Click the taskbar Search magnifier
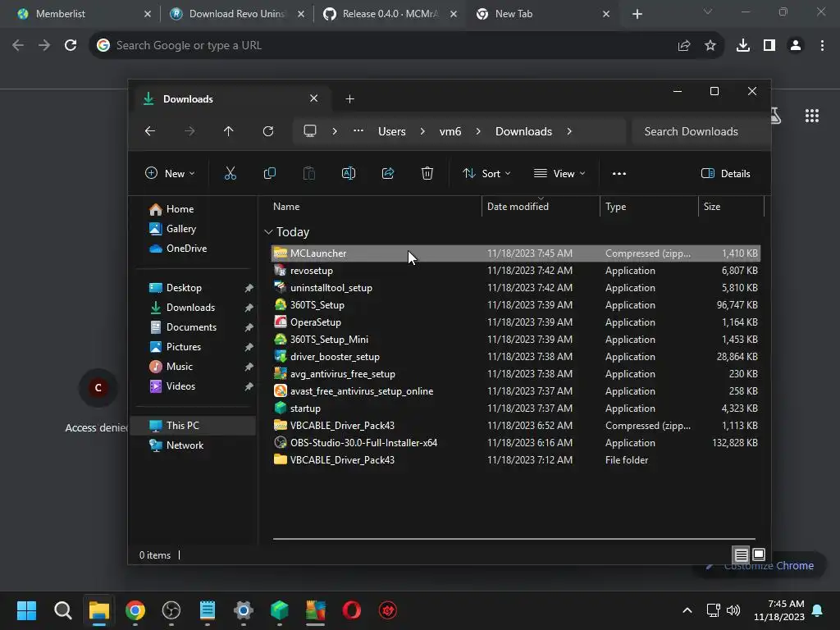 click(62, 609)
